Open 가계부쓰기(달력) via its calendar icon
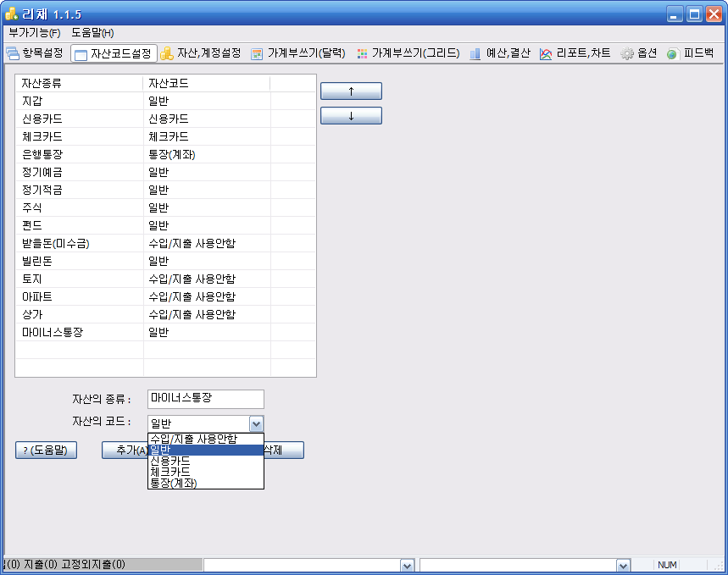Image resolution: width=728 pixels, height=575 pixels. coord(258,53)
